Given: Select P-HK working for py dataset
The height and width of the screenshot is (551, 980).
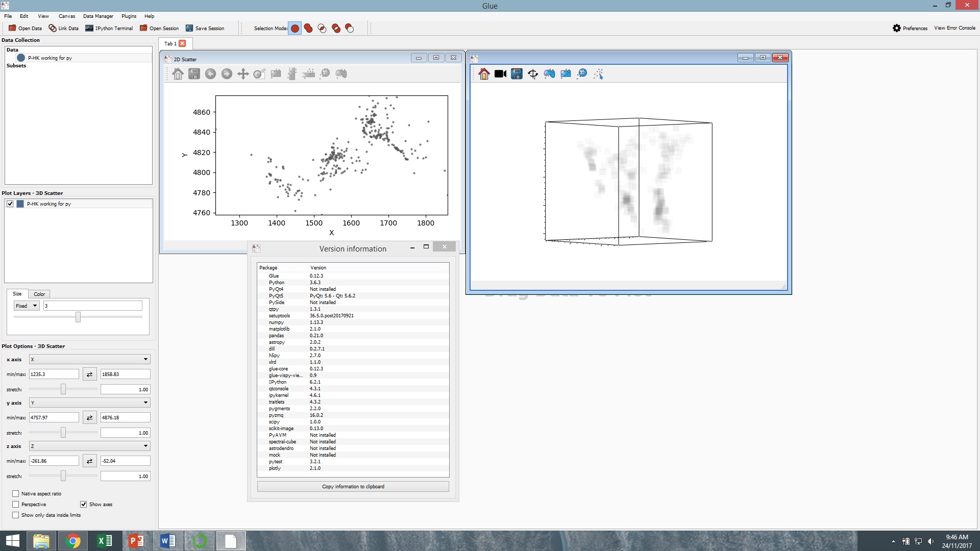Looking at the screenshot, I should pyautogui.click(x=50, y=58).
